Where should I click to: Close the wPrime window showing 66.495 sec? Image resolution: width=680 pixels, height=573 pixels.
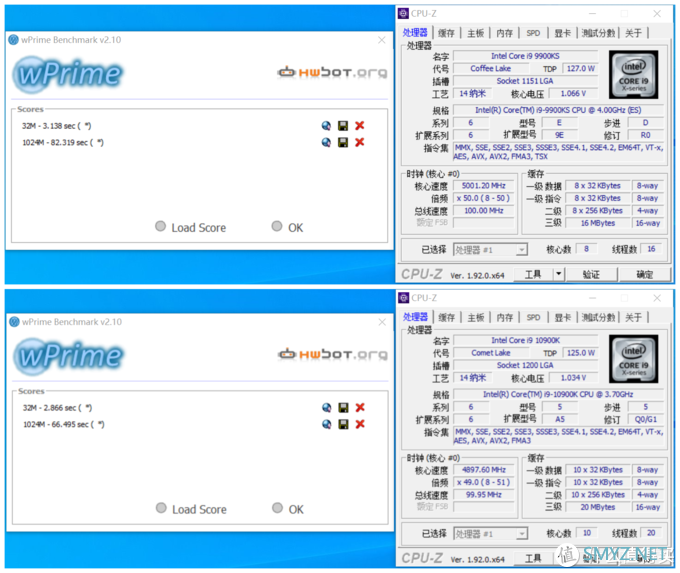(x=382, y=322)
